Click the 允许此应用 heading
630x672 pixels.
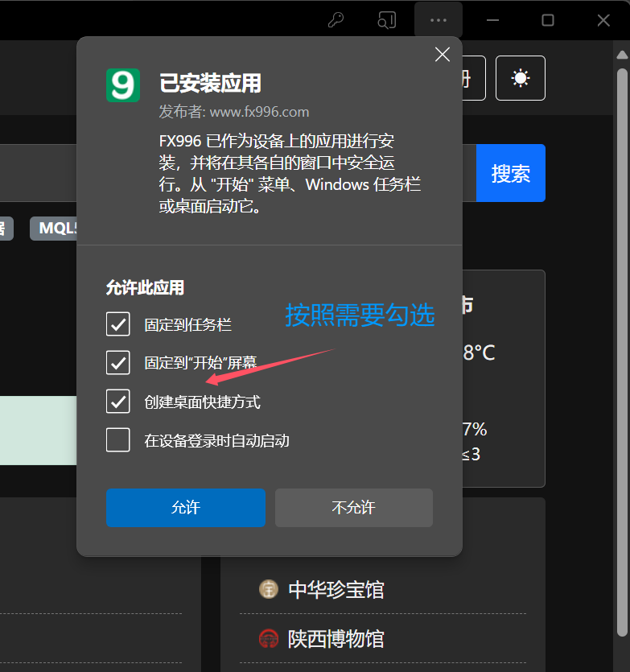click(x=145, y=287)
